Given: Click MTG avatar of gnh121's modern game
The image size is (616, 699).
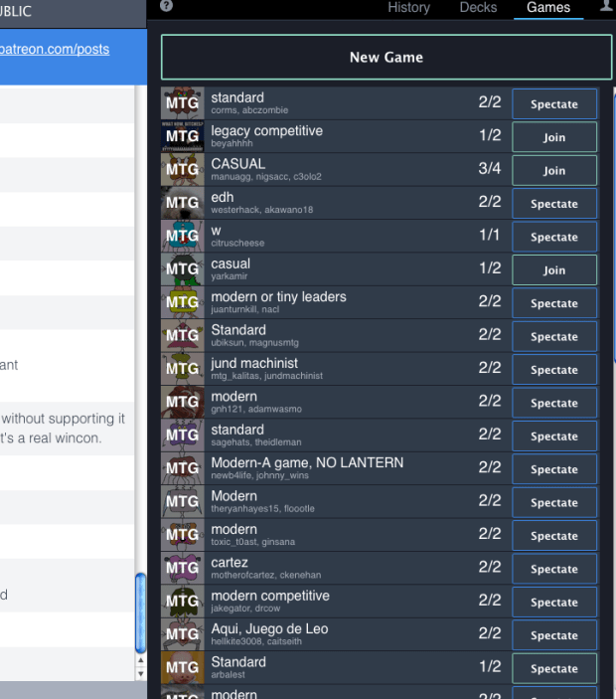Looking at the screenshot, I should tap(183, 402).
